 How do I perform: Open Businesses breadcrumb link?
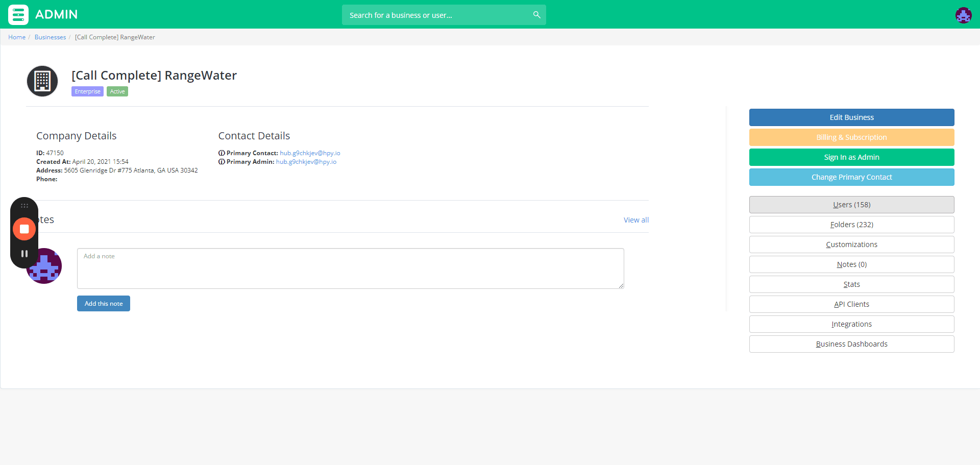[x=50, y=37]
